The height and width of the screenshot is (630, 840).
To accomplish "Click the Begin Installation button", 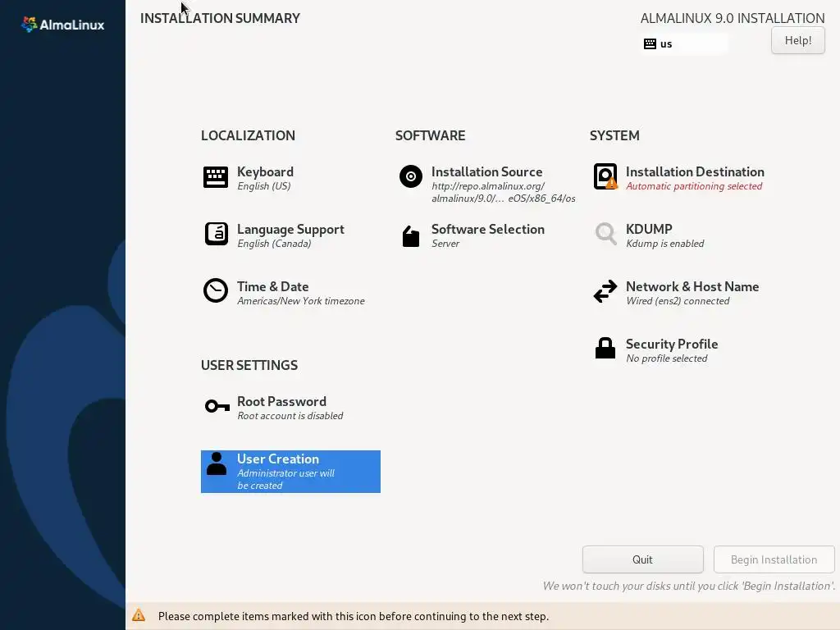I will [x=774, y=559].
